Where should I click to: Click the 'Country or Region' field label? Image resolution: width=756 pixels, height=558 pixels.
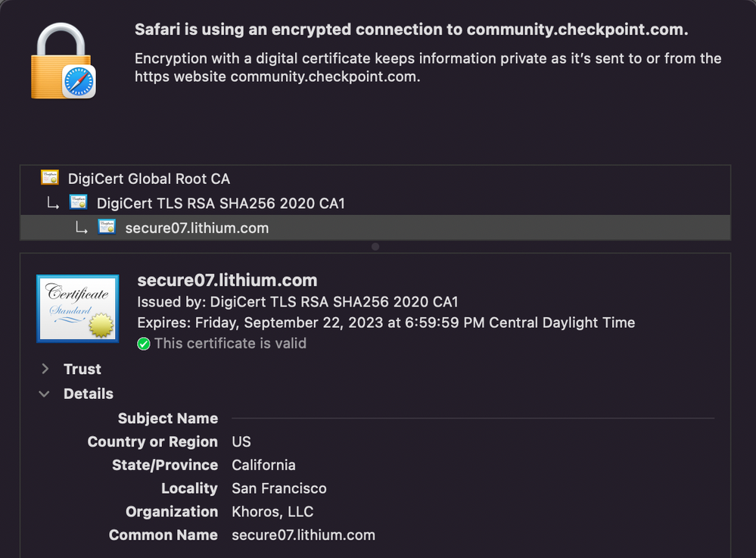[x=152, y=441]
